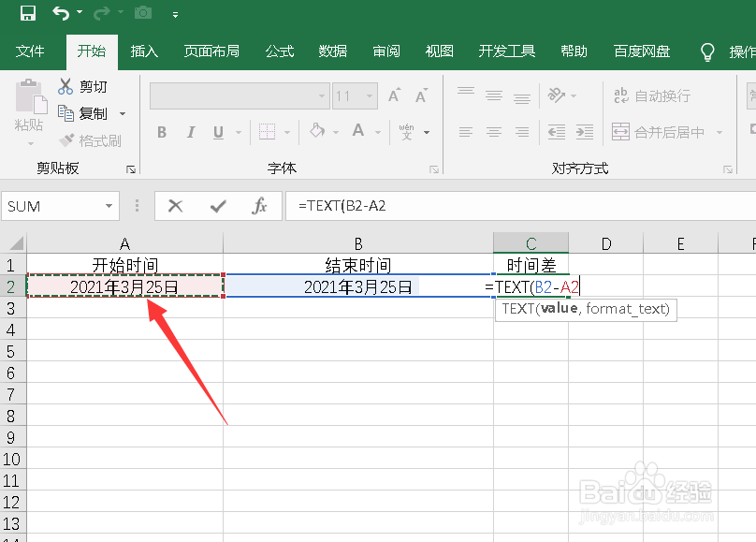Switch to the 页面布局 ribbon tab
Screen dimensions: 756x542
click(211, 51)
